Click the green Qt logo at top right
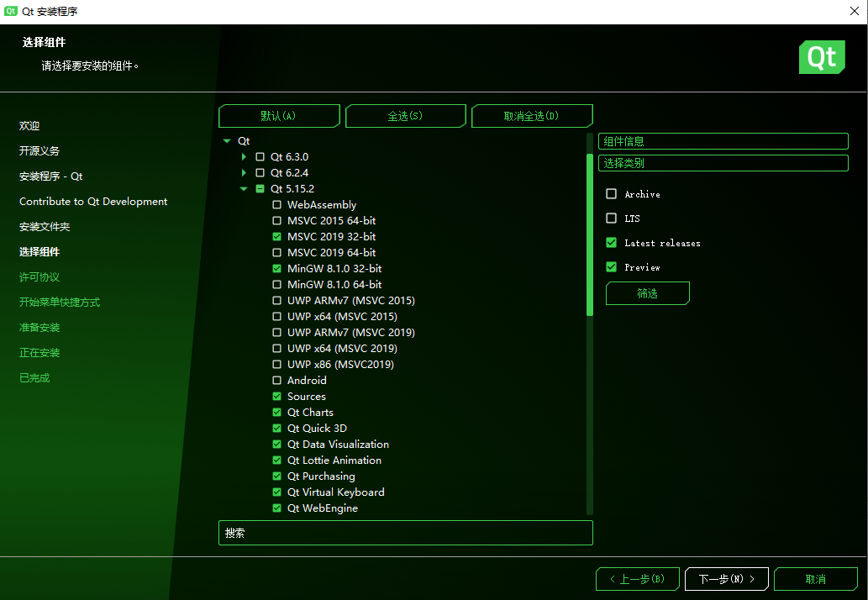 tap(821, 57)
